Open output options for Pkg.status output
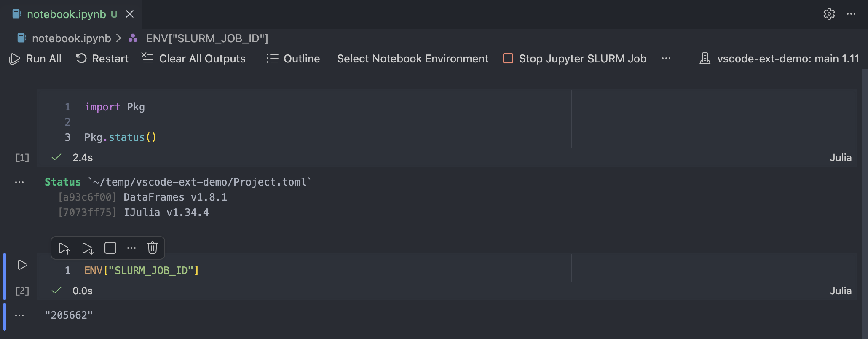 [19, 182]
